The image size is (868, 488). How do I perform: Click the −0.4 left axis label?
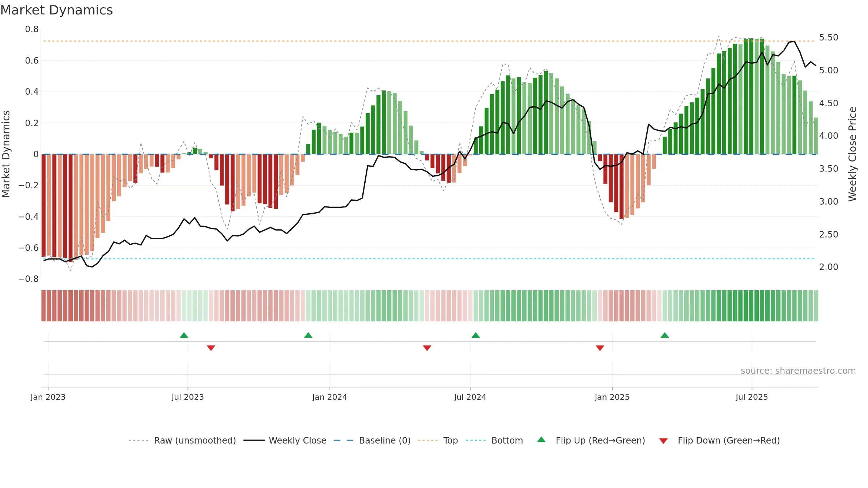click(29, 217)
